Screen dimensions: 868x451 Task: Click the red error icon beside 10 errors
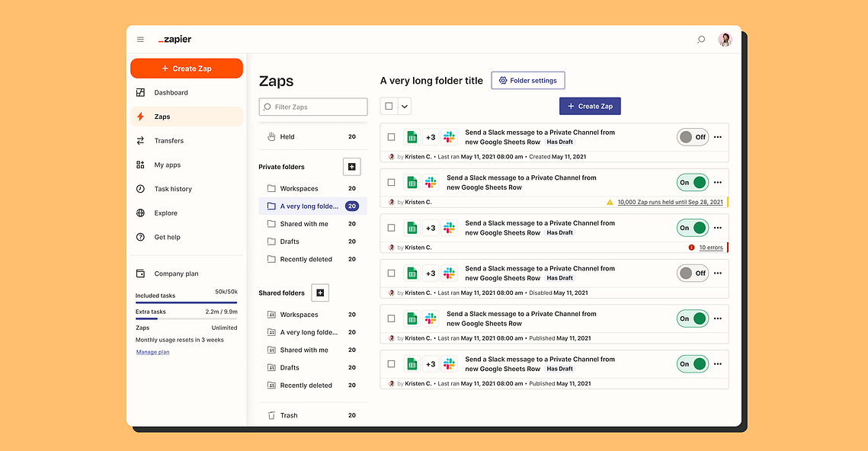(x=691, y=248)
